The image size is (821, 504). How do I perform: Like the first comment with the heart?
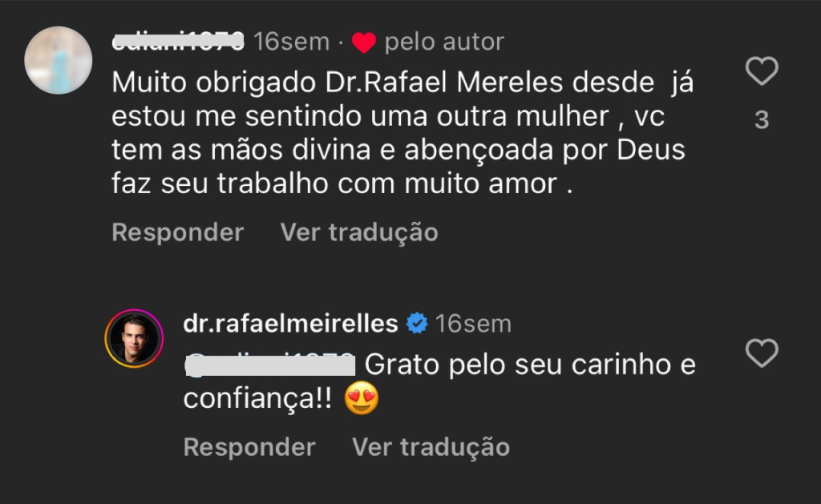pyautogui.click(x=762, y=72)
